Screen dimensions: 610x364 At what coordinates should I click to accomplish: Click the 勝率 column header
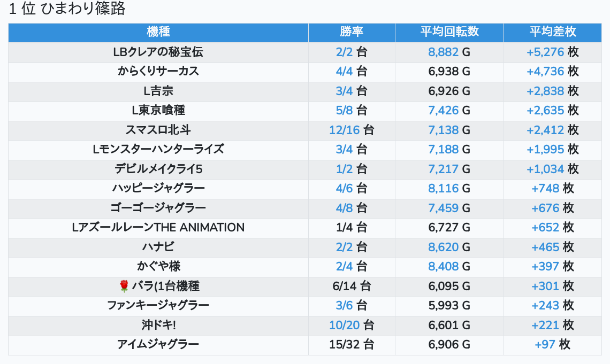coord(352,32)
